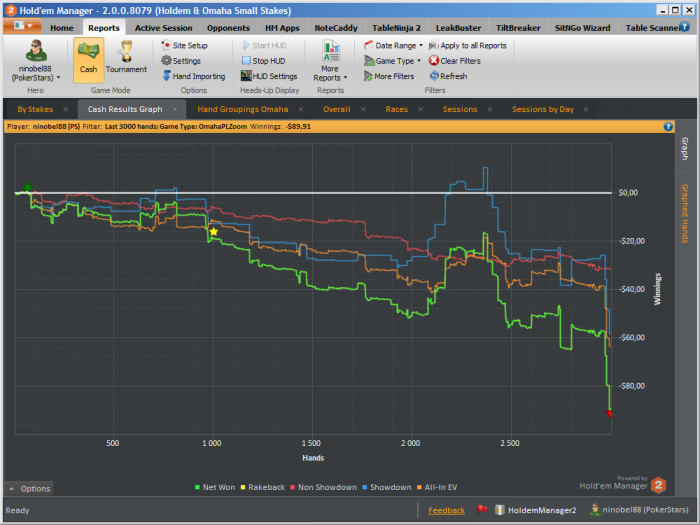Refresh the report

[x=448, y=76]
